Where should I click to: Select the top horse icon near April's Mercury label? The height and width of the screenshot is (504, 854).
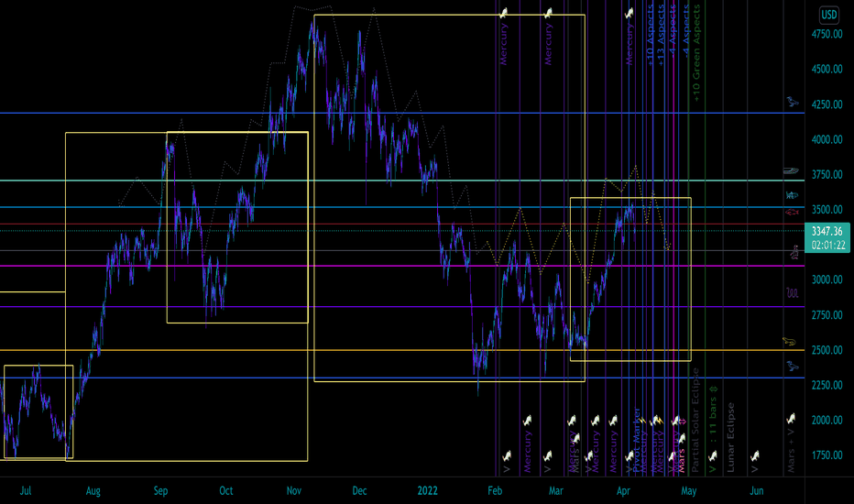[630, 13]
